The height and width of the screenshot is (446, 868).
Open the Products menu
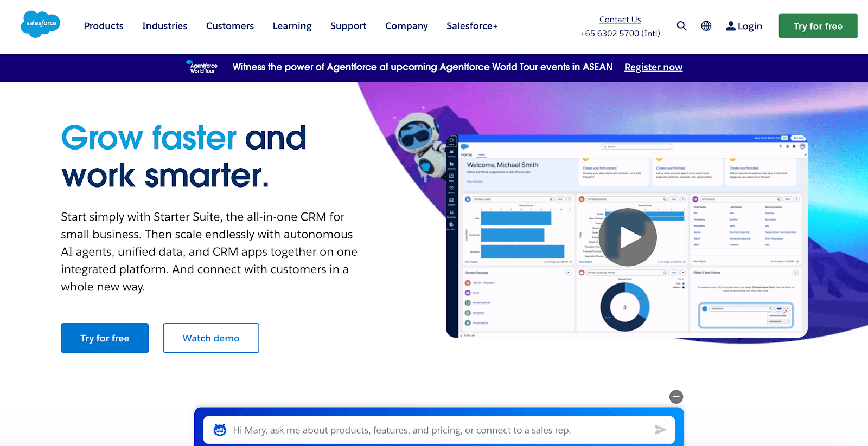point(104,26)
